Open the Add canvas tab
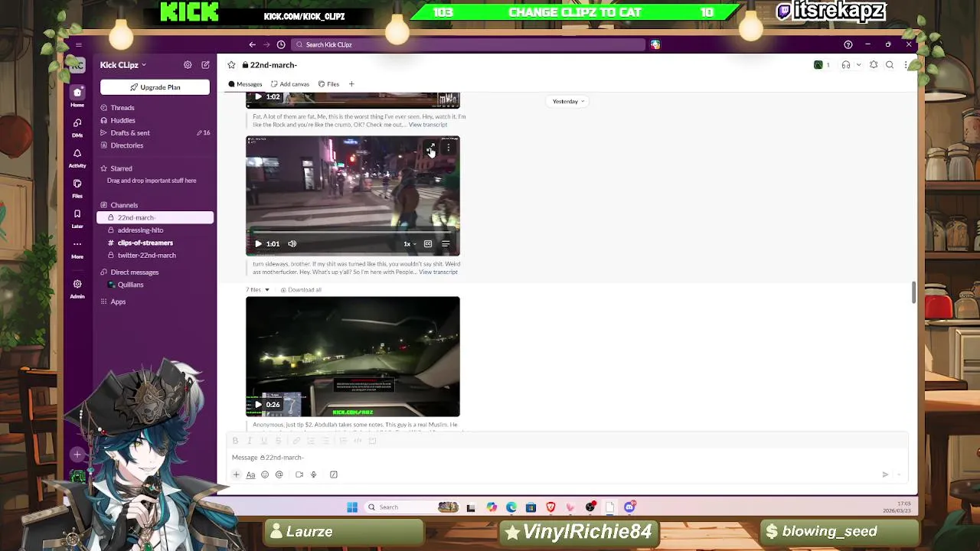 click(290, 84)
